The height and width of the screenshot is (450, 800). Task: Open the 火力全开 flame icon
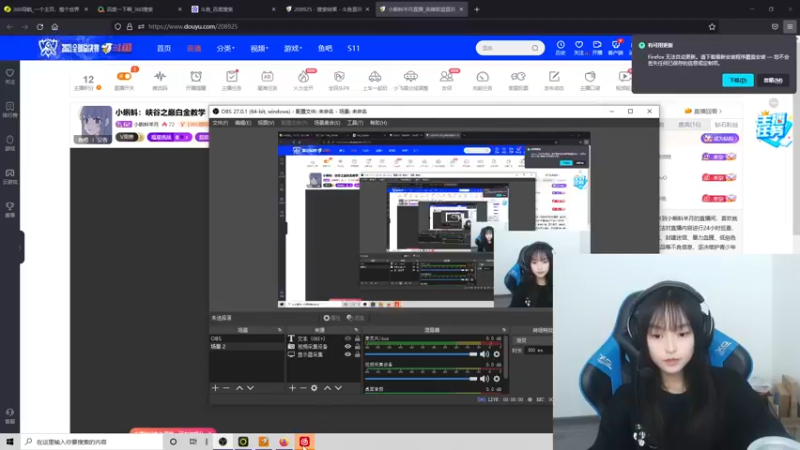(304, 77)
